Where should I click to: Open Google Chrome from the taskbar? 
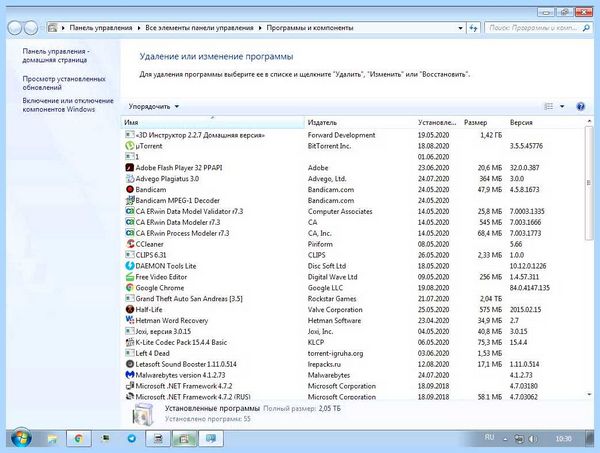click(x=78, y=439)
